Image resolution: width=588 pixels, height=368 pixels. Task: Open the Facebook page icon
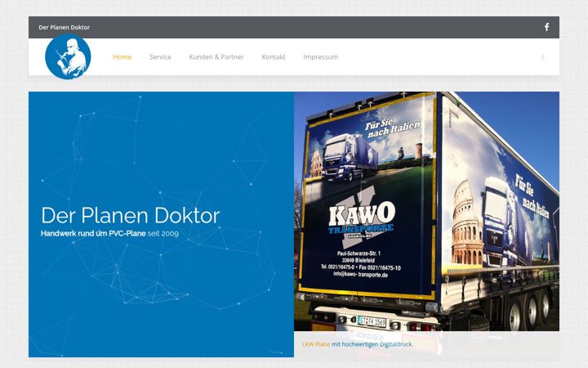click(546, 27)
